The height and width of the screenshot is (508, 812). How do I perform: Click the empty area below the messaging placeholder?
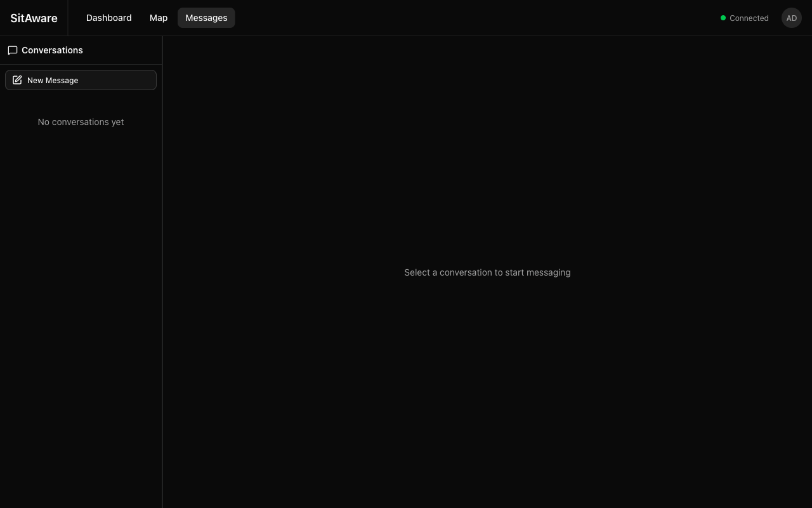pyautogui.click(x=487, y=394)
